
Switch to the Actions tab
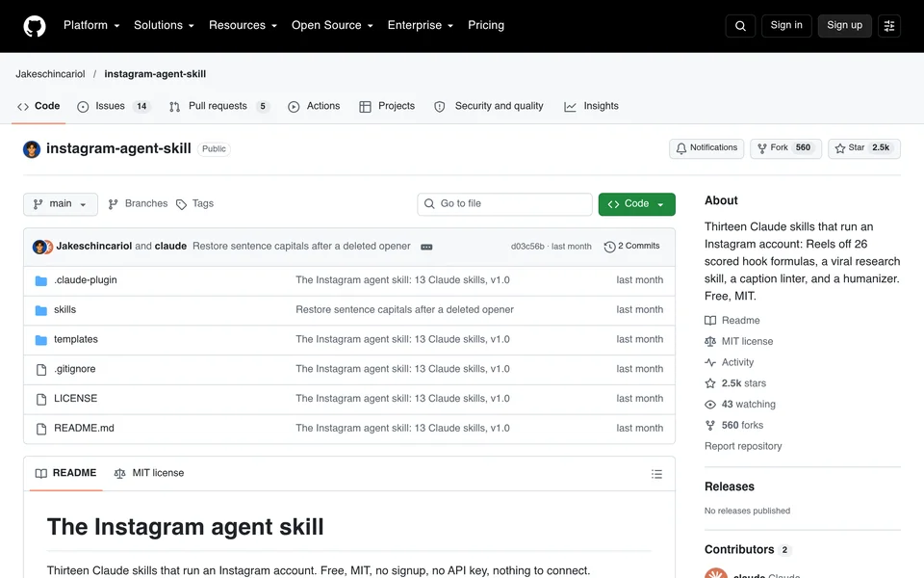(314, 106)
